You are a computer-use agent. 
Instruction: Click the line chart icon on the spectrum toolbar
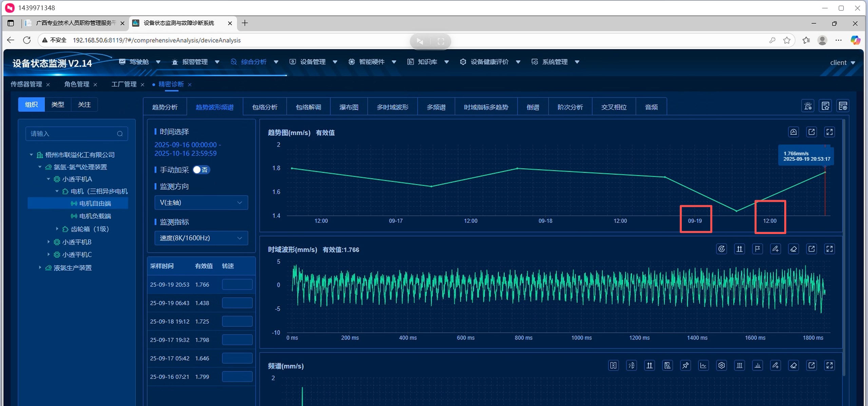click(703, 365)
